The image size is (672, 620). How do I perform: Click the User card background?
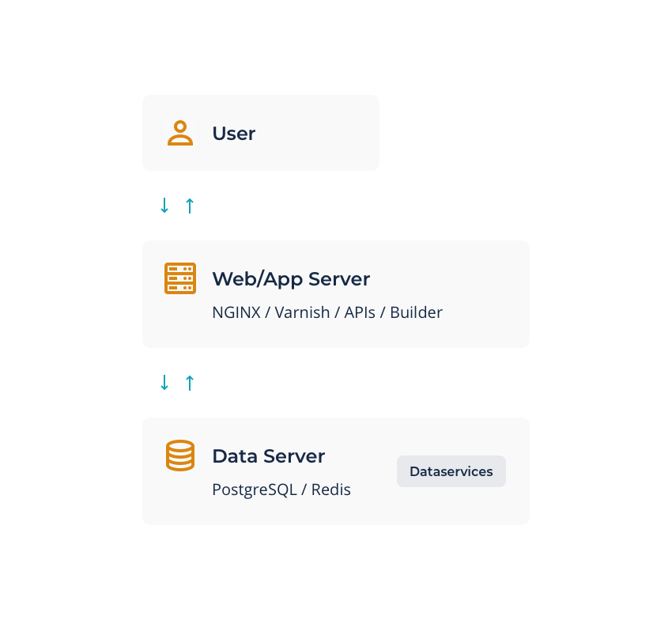[x=317, y=133]
